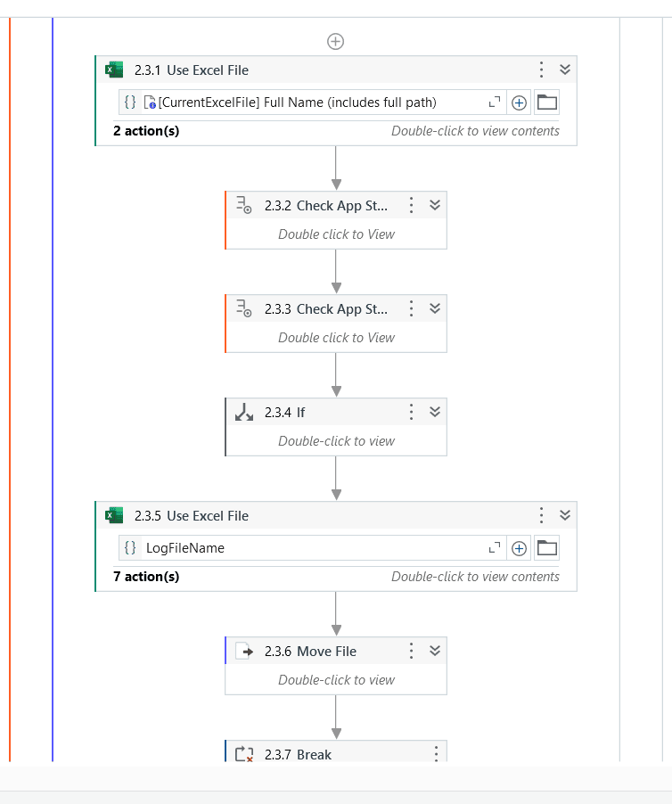
Task: Click the If branching icon in 2.3.4
Action: tap(244, 413)
